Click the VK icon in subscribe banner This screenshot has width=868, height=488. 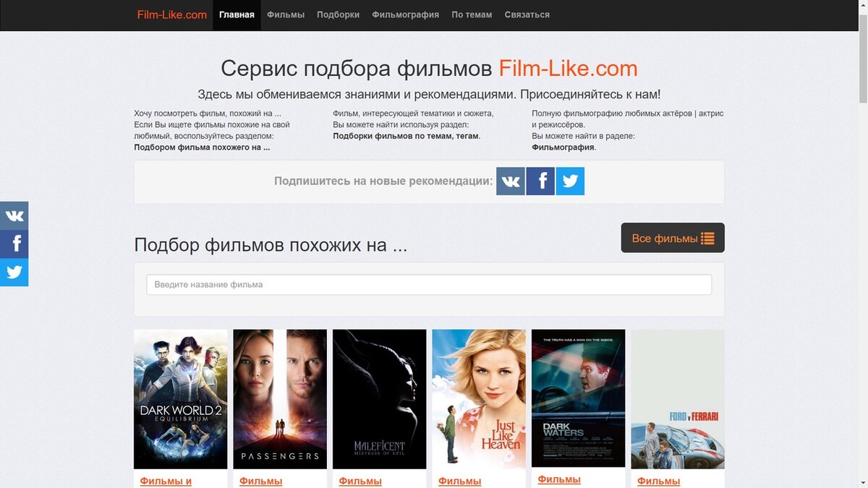point(510,181)
